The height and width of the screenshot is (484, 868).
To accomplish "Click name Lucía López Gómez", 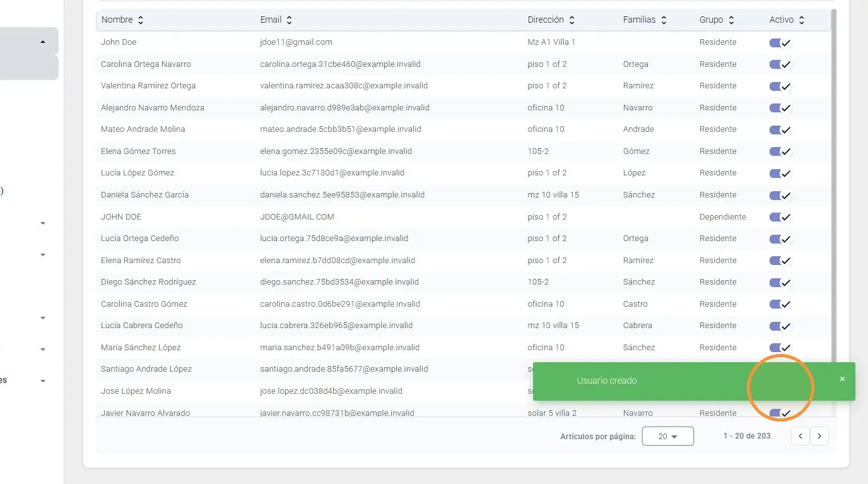I will pos(138,172).
